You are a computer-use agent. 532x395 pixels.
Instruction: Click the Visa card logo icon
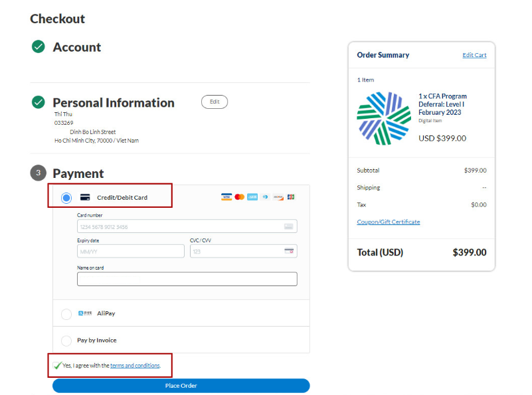click(226, 197)
